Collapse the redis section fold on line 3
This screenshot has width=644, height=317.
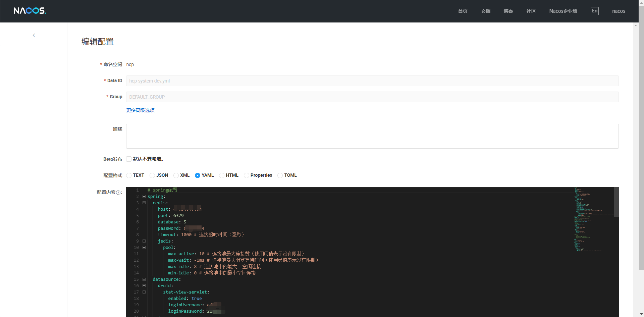(x=144, y=203)
